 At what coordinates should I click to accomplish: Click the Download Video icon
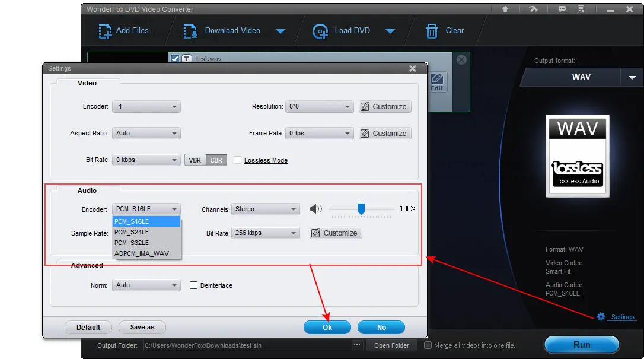(190, 31)
